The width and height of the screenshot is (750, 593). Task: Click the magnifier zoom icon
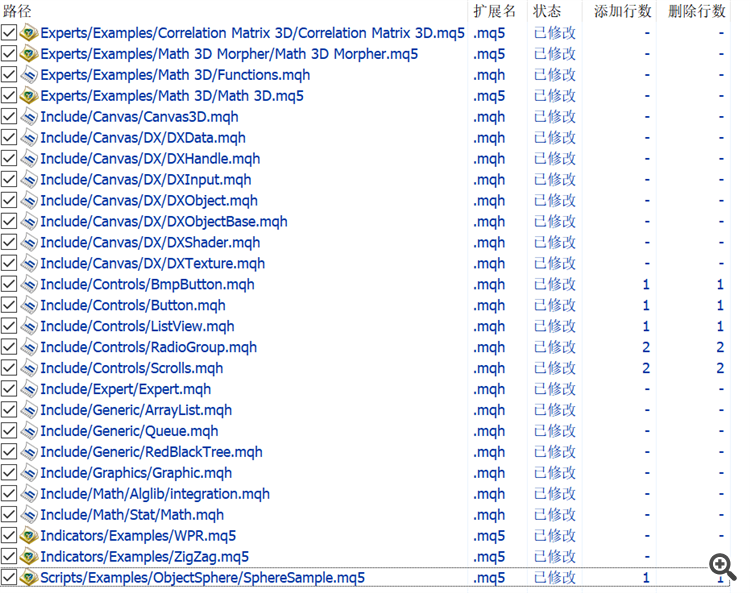pyautogui.click(x=722, y=567)
